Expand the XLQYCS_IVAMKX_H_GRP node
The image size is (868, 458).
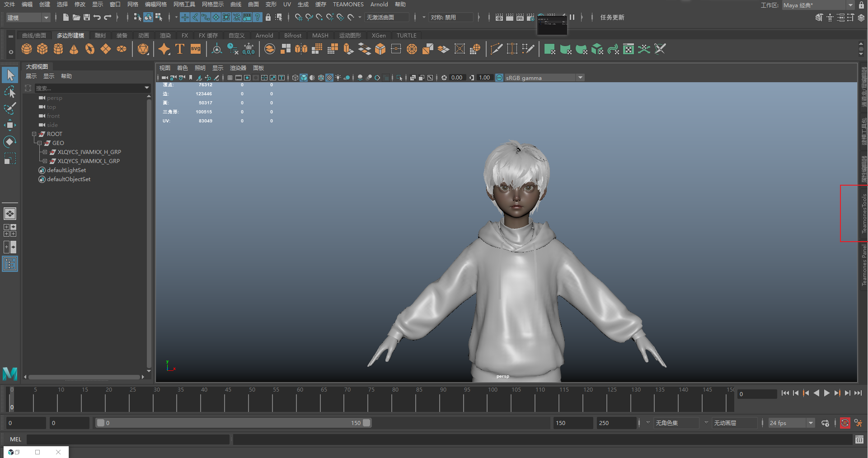45,152
